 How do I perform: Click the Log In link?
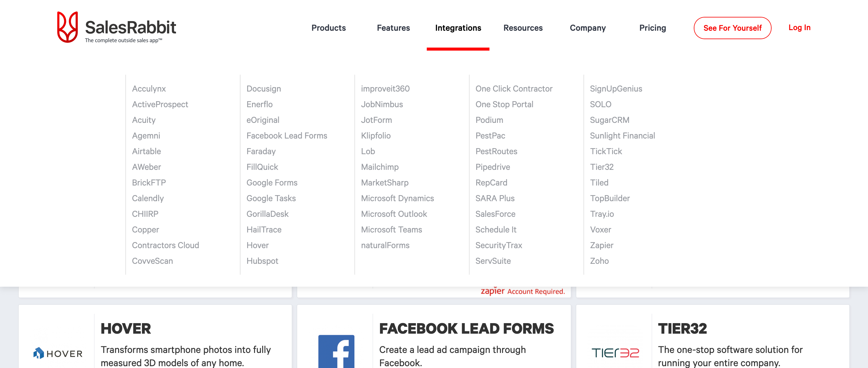pos(799,28)
